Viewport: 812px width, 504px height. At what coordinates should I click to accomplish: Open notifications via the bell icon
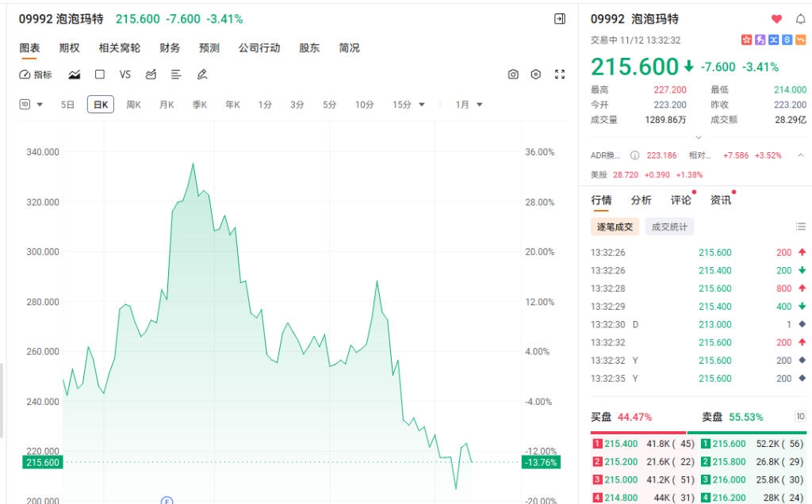(x=802, y=18)
